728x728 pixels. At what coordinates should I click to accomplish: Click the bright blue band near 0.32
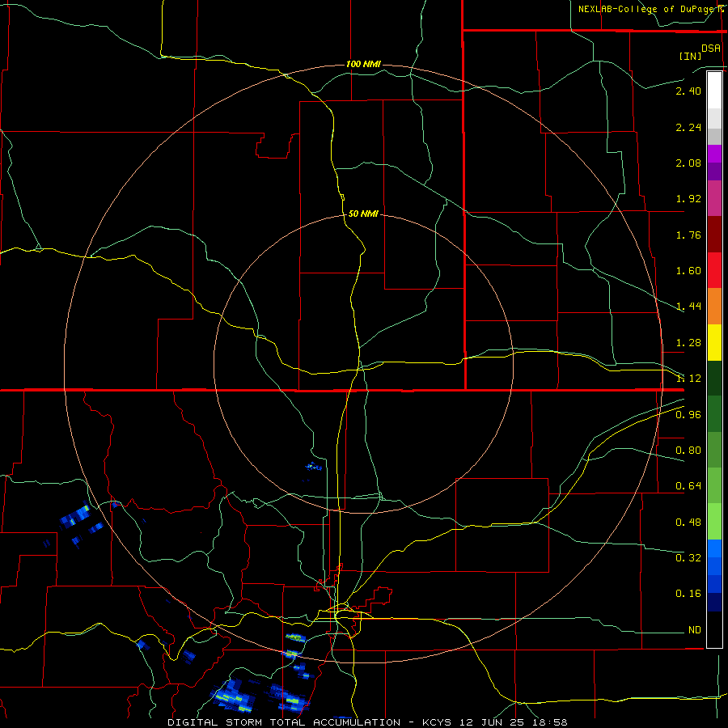click(x=714, y=548)
